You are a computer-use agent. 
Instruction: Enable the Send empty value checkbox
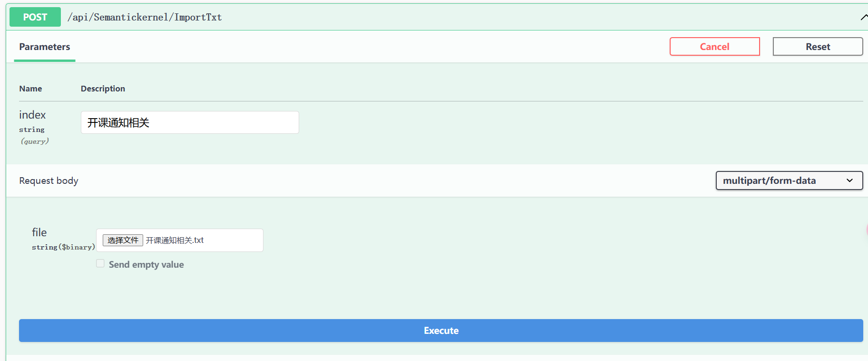(100, 263)
